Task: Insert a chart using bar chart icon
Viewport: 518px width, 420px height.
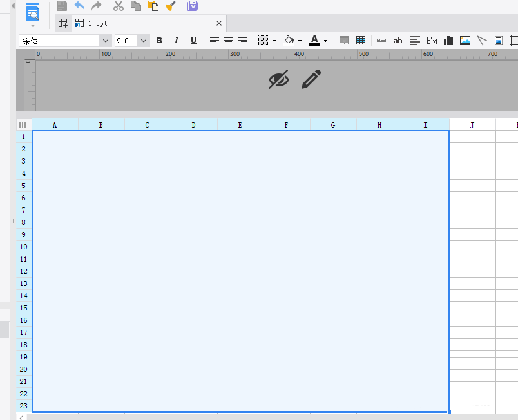Action: (448, 41)
